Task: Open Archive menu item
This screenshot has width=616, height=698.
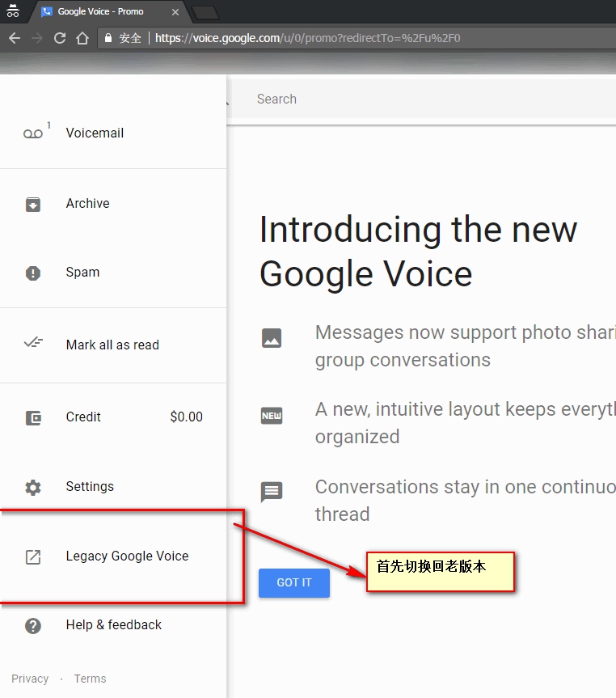Action: 113,204
